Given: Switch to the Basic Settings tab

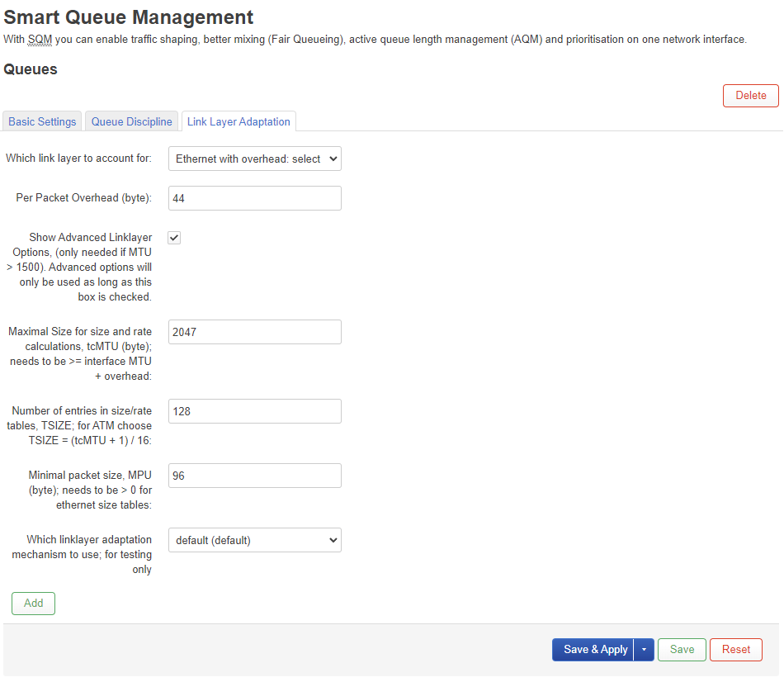Looking at the screenshot, I should coord(42,121).
